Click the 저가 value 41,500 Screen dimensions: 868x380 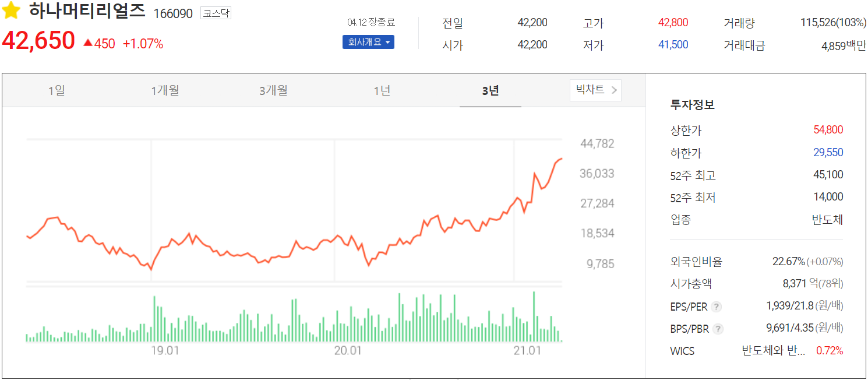(673, 45)
